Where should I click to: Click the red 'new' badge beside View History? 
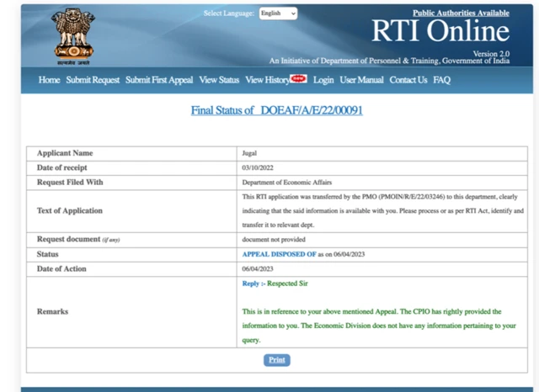(299, 78)
